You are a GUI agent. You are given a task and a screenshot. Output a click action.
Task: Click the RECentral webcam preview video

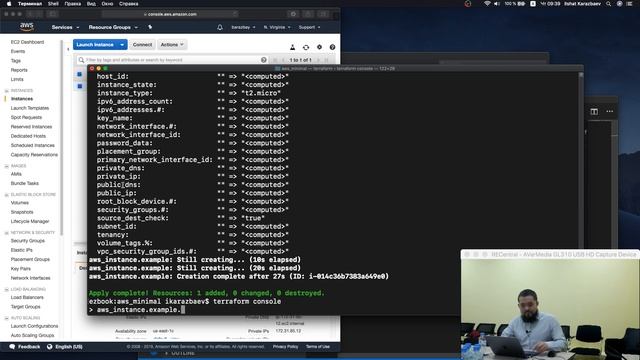(550, 309)
